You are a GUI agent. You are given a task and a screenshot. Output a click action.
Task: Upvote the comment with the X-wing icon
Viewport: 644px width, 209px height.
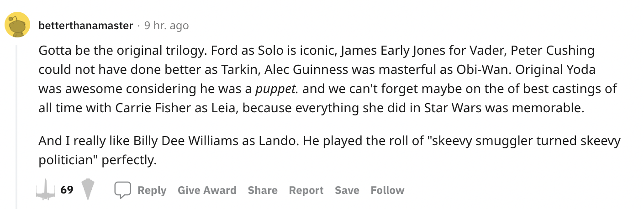click(46, 190)
